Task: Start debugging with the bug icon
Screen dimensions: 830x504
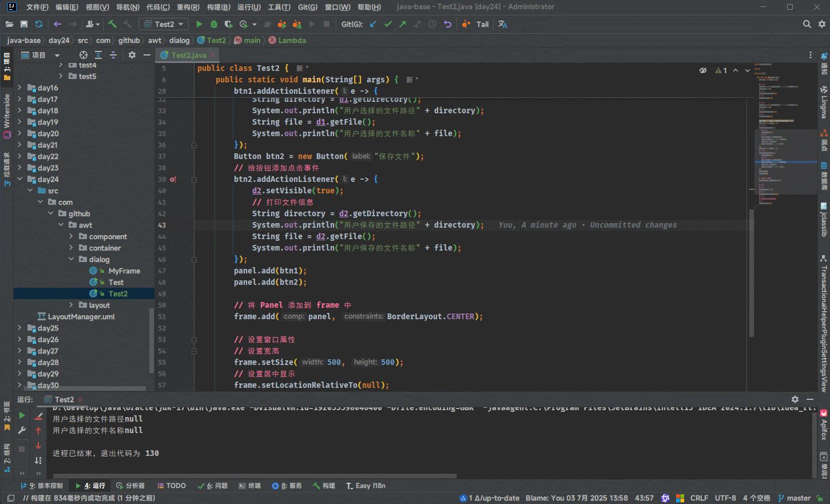Action: [214, 24]
